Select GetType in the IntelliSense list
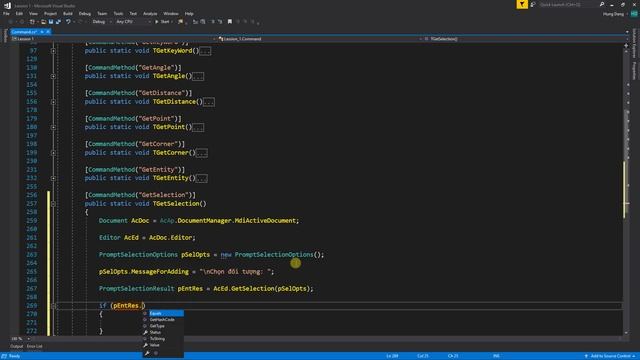640x360 pixels. [x=163, y=326]
